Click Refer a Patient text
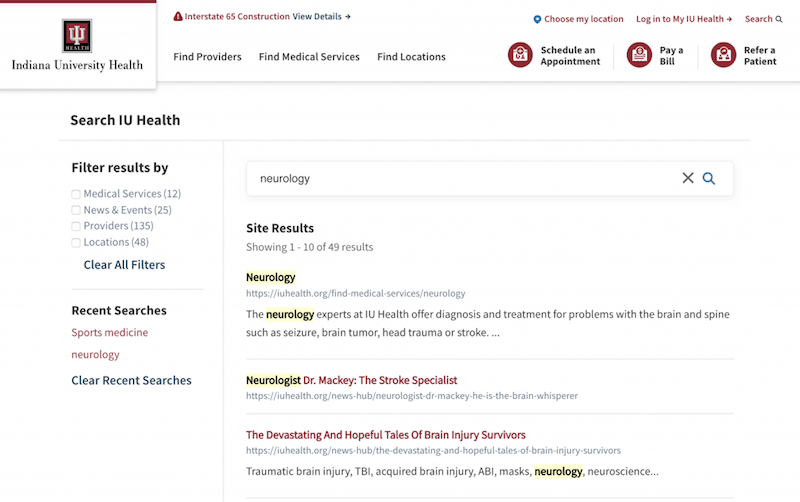This screenshot has height=502, width=800. 760,56
